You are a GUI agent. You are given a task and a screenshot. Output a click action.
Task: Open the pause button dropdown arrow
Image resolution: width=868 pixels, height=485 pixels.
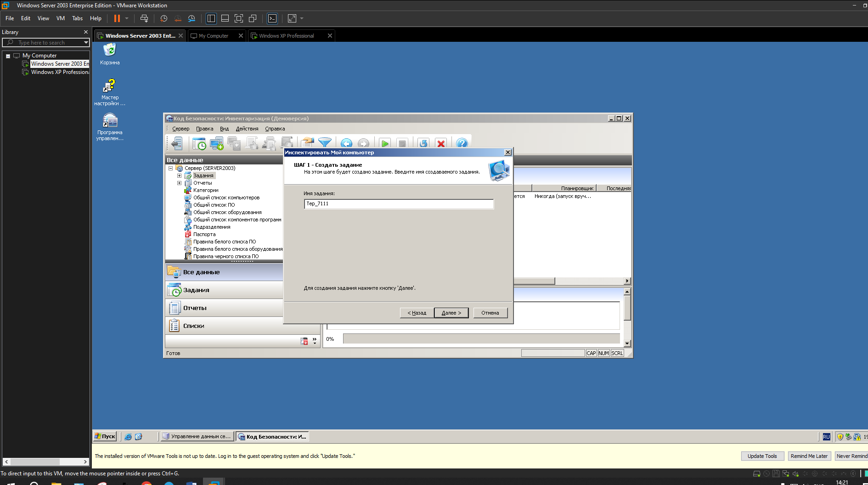127,18
